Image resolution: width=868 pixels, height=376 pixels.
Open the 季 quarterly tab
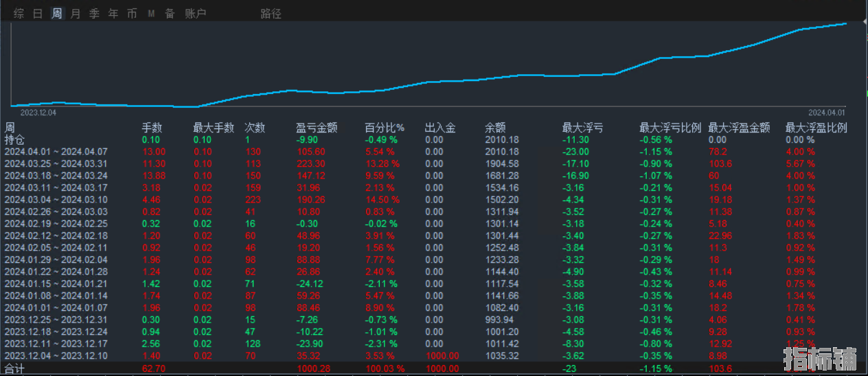(94, 13)
